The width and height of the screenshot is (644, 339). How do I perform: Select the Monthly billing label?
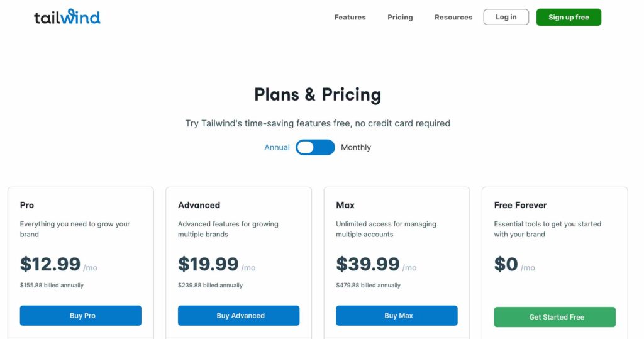356,147
